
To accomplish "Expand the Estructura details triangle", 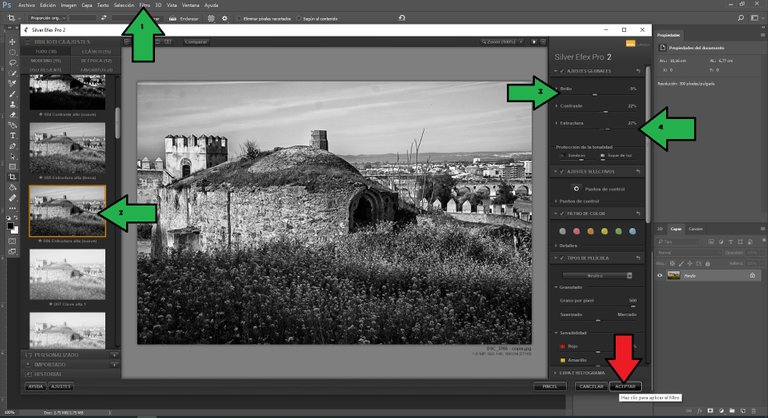I will click(557, 123).
